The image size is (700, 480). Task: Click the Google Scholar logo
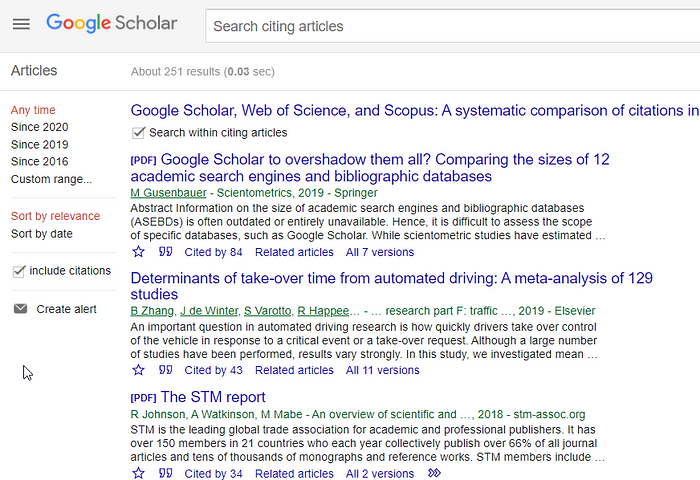pyautogui.click(x=112, y=23)
